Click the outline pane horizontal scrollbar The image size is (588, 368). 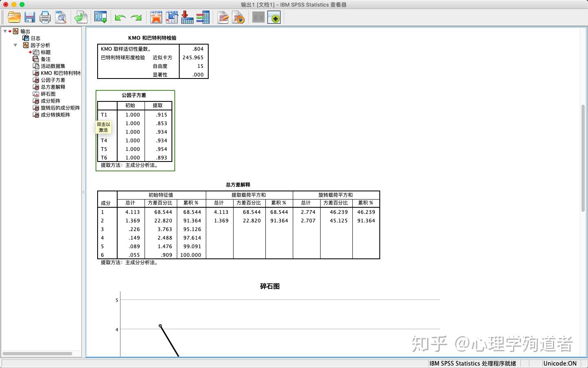(38, 353)
